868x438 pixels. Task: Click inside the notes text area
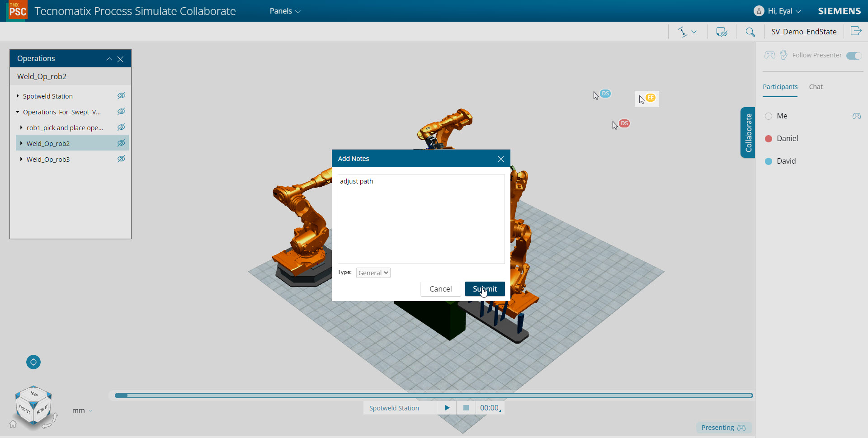[421, 219]
